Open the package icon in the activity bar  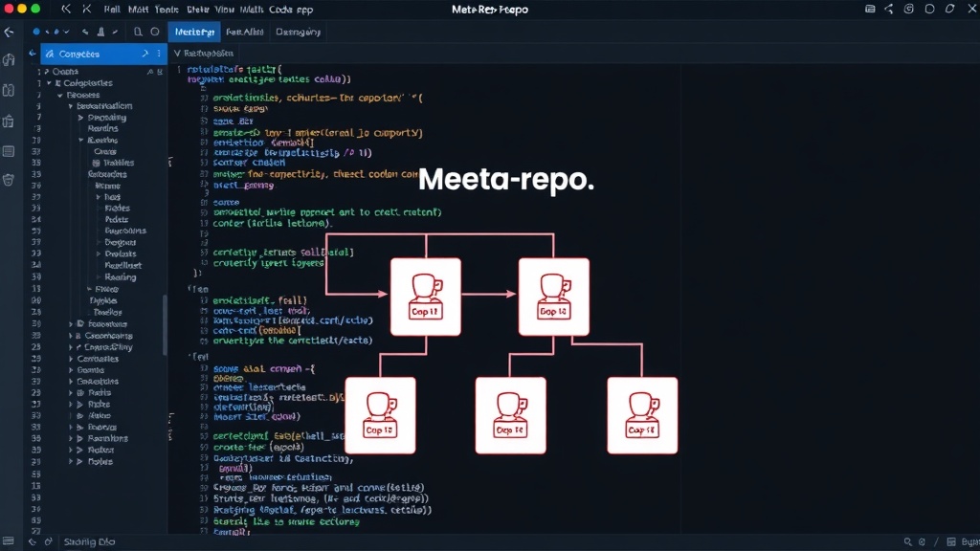click(9, 121)
